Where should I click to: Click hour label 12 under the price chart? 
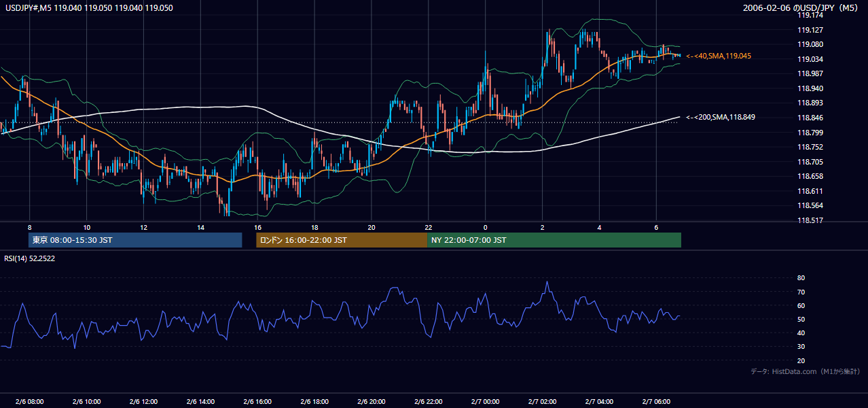pyautogui.click(x=143, y=227)
